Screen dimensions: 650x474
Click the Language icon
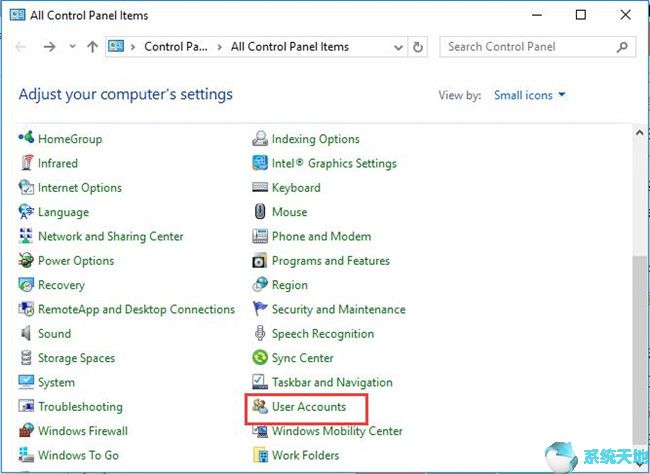26,211
